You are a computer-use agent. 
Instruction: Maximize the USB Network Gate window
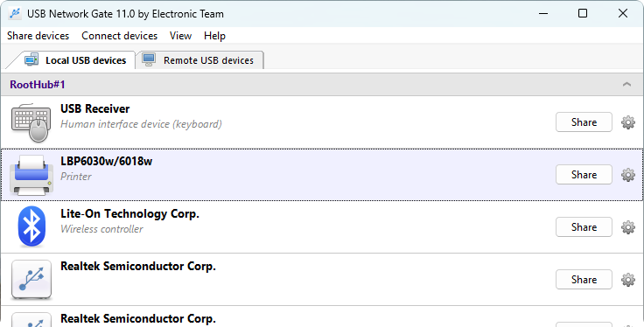click(x=583, y=13)
